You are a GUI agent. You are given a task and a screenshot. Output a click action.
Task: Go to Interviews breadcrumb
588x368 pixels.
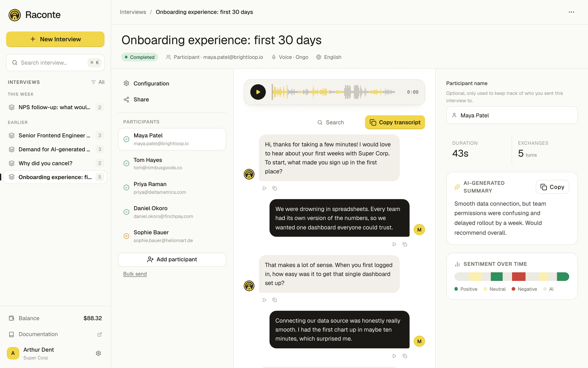(133, 12)
